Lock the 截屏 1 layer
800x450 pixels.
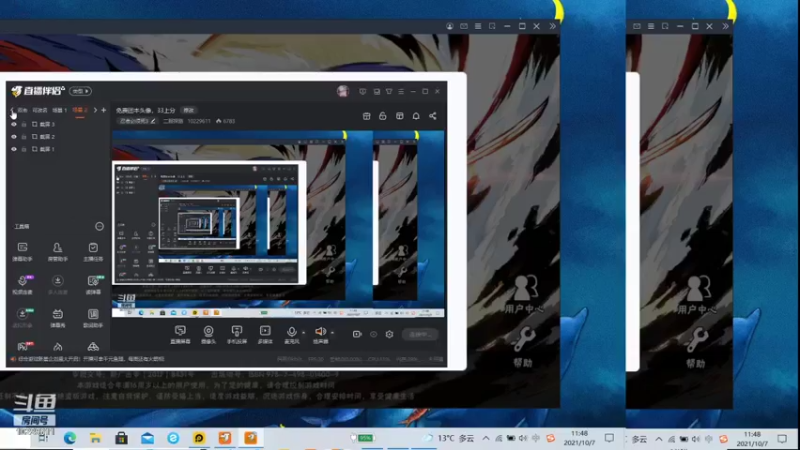24,149
